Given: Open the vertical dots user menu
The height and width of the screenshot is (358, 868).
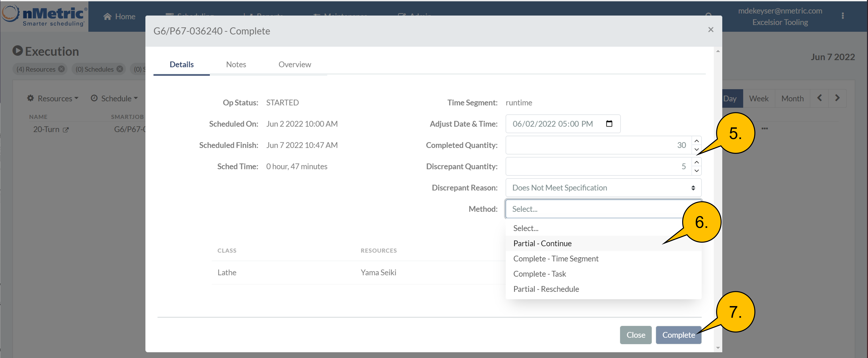Looking at the screenshot, I should [842, 16].
